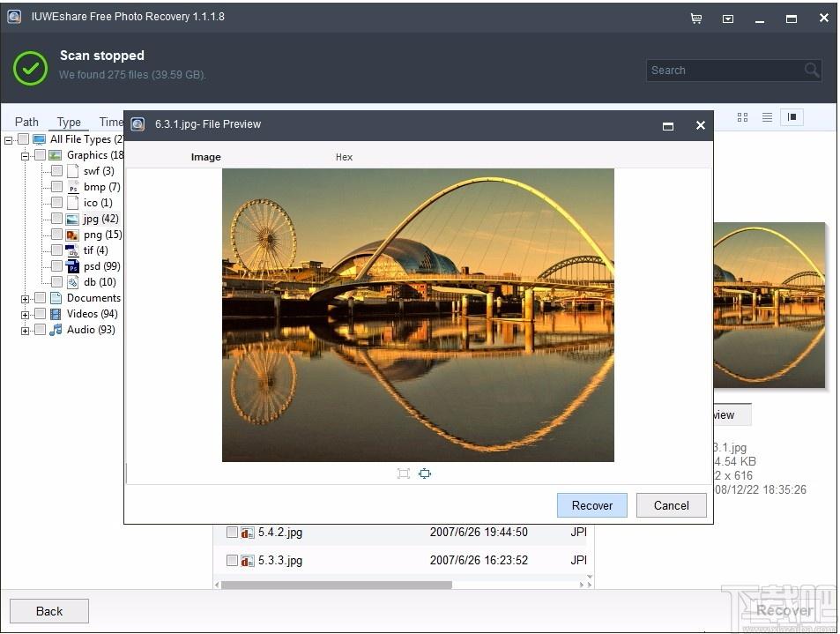Check the png (15) checkbox
The height and width of the screenshot is (634, 840).
point(56,235)
